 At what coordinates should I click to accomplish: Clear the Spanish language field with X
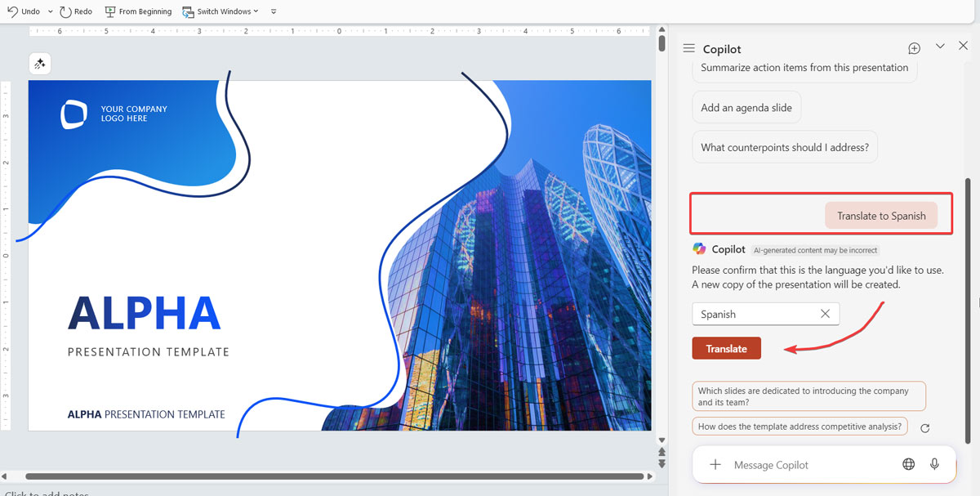(x=825, y=314)
